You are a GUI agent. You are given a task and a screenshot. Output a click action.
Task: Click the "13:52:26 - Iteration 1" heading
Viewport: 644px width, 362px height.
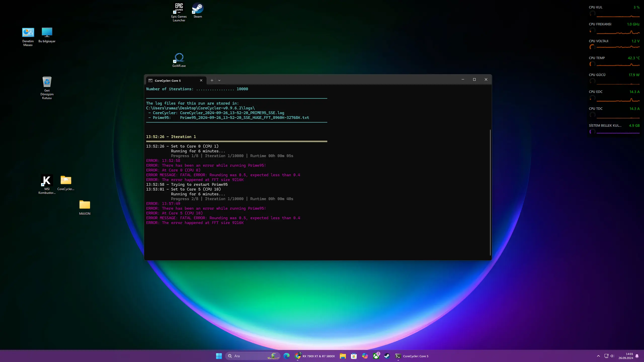coord(171,137)
